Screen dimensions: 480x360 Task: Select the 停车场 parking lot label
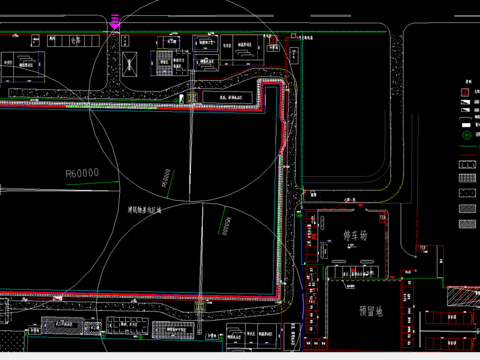pyautogui.click(x=355, y=235)
